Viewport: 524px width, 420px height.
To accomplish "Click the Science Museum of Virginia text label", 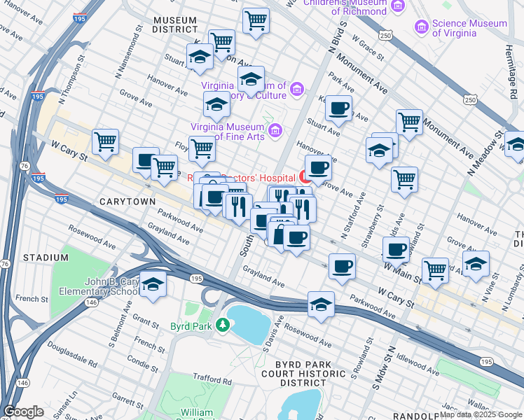I will [x=469, y=28].
